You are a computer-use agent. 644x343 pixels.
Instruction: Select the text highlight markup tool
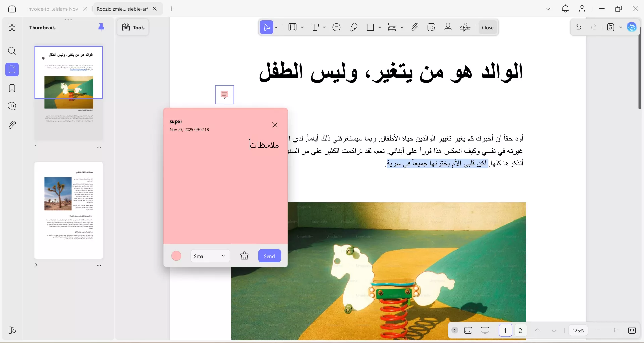[x=292, y=28]
